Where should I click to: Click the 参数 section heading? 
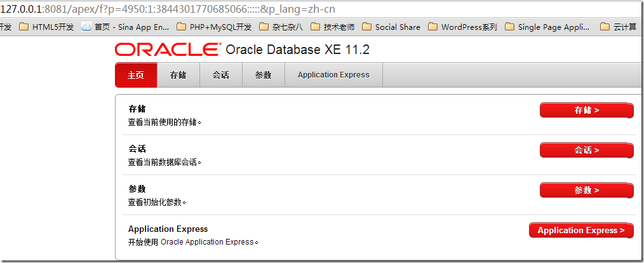coord(137,189)
